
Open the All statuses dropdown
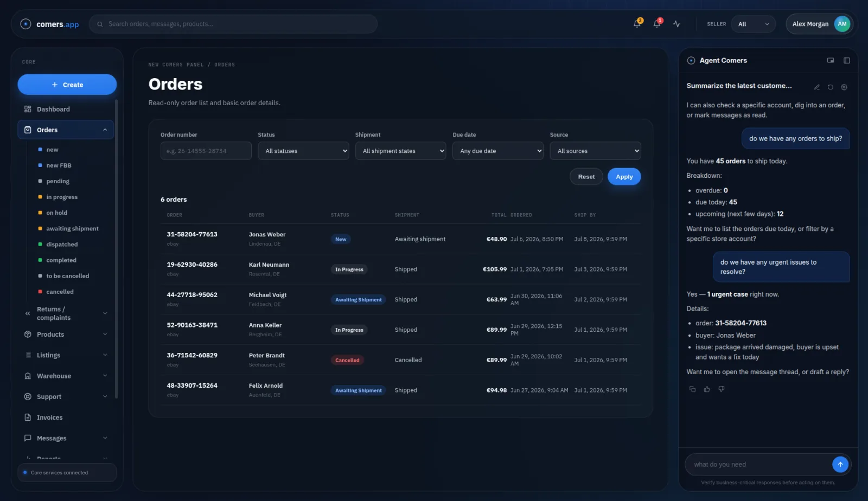pos(303,151)
